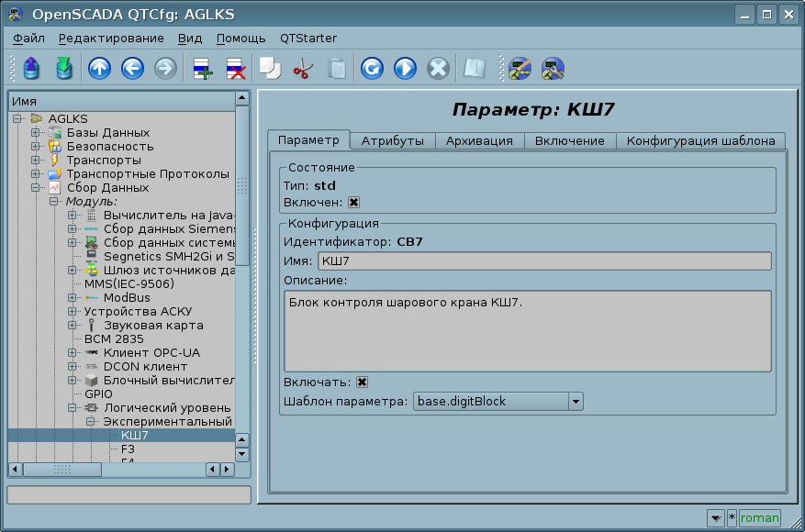
Task: Toggle the Включать checkbox
Action: [x=362, y=382]
